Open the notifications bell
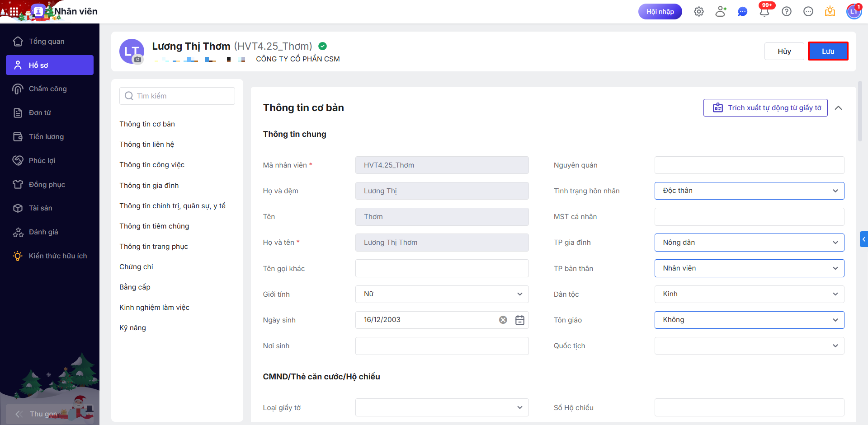This screenshot has height=425, width=868. click(764, 12)
